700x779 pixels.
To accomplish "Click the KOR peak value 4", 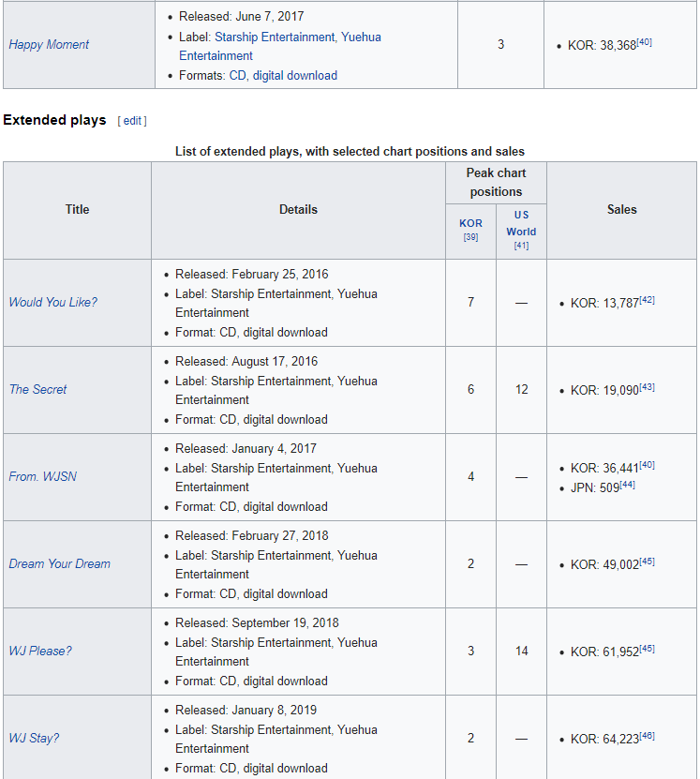I will 470,477.
